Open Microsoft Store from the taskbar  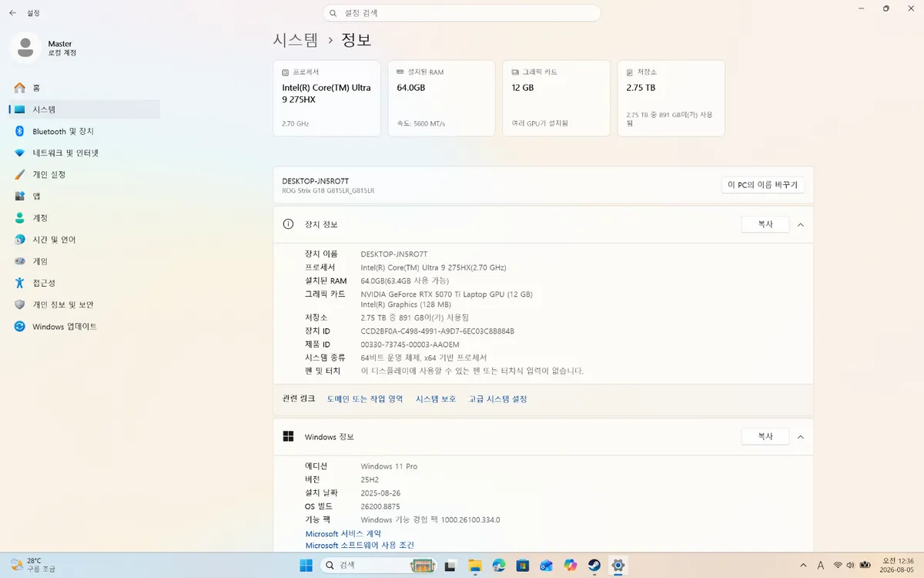pyautogui.click(x=523, y=565)
